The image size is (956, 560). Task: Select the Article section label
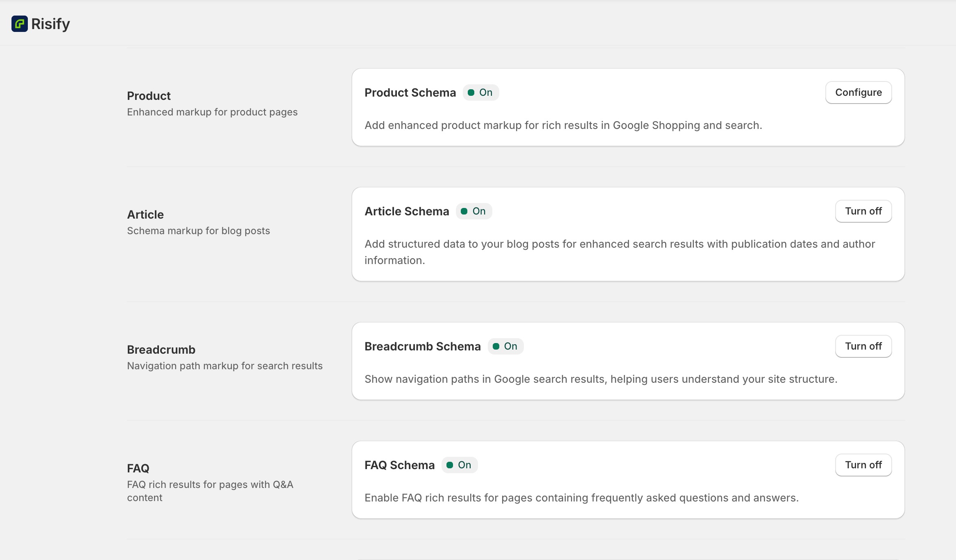(x=145, y=214)
